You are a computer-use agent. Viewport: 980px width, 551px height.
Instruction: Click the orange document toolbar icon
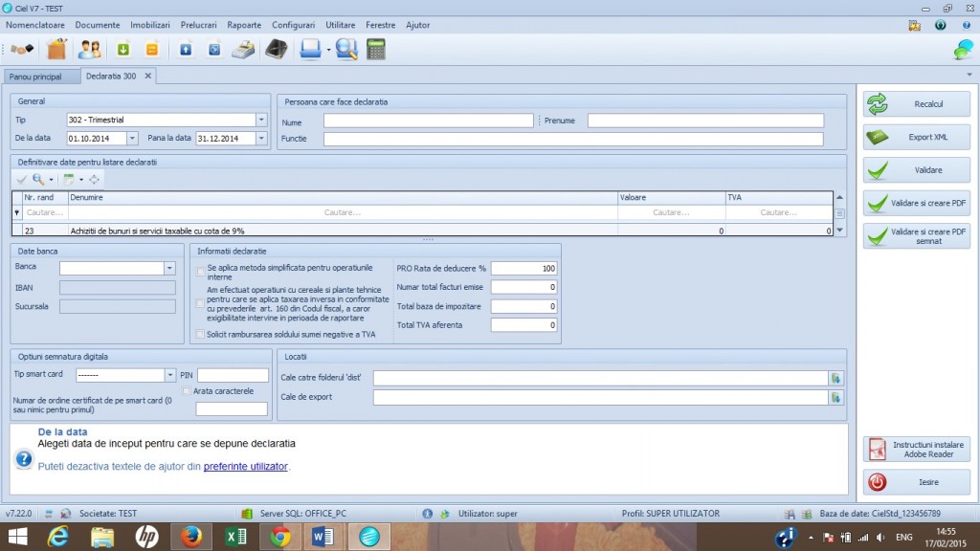click(x=152, y=49)
